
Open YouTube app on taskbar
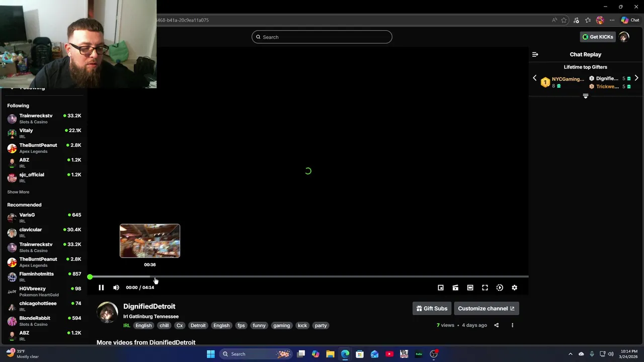coord(389,354)
